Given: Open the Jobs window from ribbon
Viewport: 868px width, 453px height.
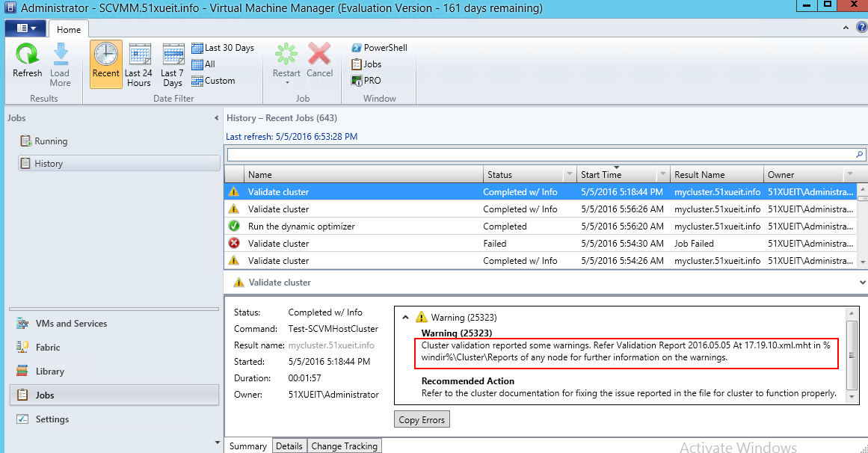Looking at the screenshot, I should pyautogui.click(x=366, y=64).
